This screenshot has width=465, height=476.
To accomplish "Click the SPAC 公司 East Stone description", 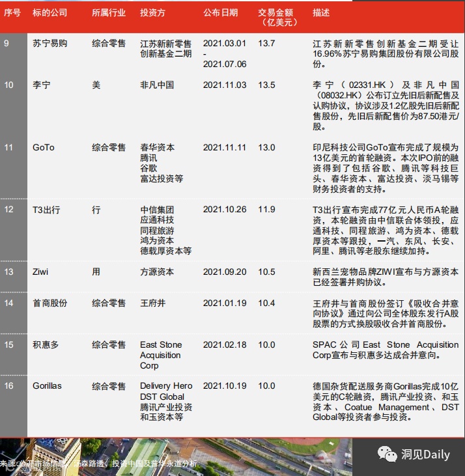I will (386, 350).
